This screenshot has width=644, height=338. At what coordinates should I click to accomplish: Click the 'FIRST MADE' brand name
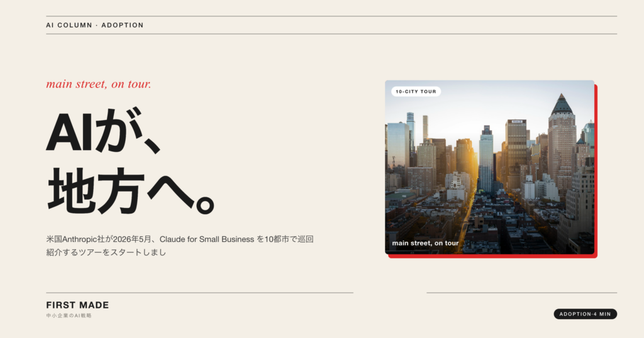click(77, 305)
